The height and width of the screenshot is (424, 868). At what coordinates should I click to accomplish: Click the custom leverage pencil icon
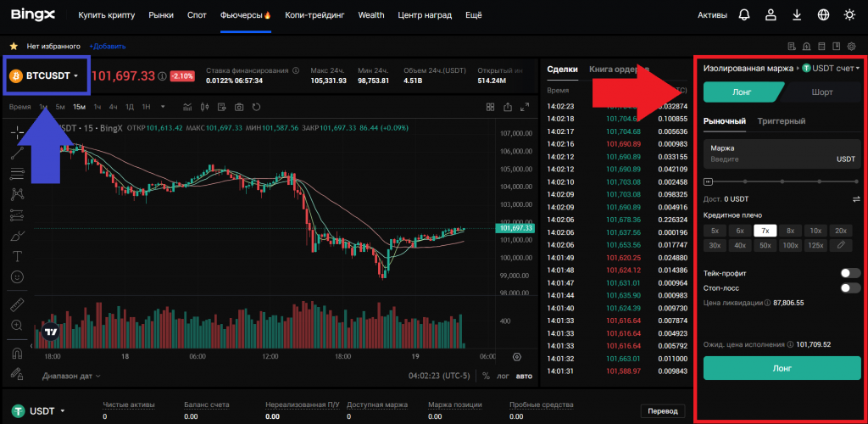(x=841, y=245)
